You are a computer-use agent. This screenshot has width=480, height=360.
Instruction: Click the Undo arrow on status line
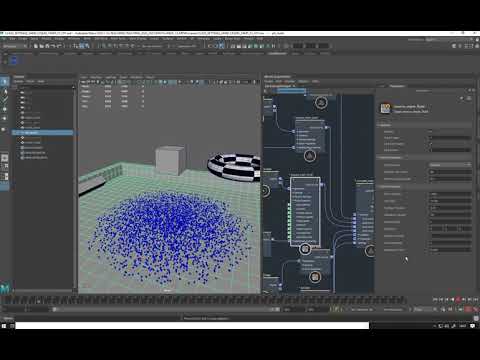[x=53, y=46]
